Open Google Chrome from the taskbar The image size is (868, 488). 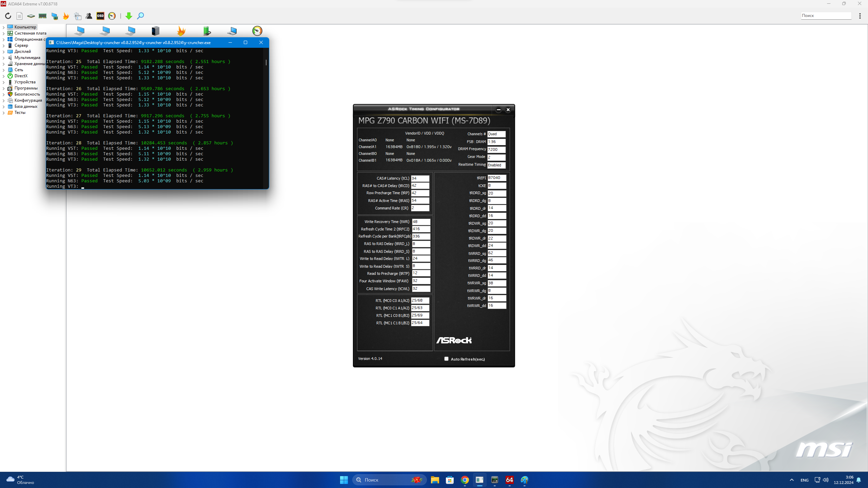(x=465, y=480)
